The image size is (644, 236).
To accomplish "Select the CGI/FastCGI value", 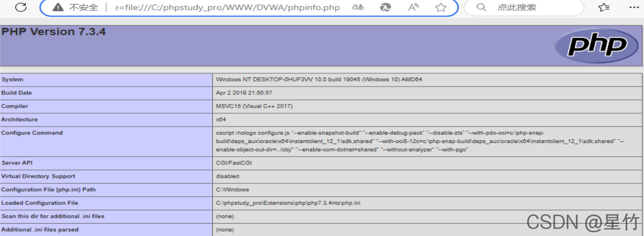I will click(x=234, y=163).
